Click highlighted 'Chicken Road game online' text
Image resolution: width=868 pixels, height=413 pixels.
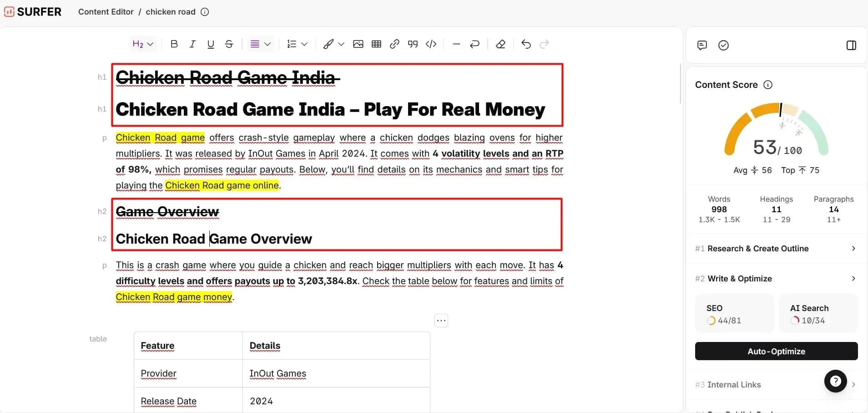coord(222,185)
